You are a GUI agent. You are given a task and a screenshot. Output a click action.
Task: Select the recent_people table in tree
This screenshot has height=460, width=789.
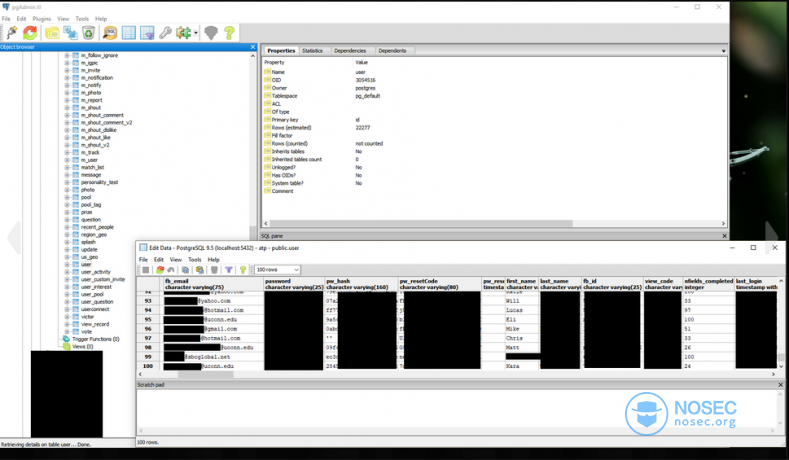point(97,227)
